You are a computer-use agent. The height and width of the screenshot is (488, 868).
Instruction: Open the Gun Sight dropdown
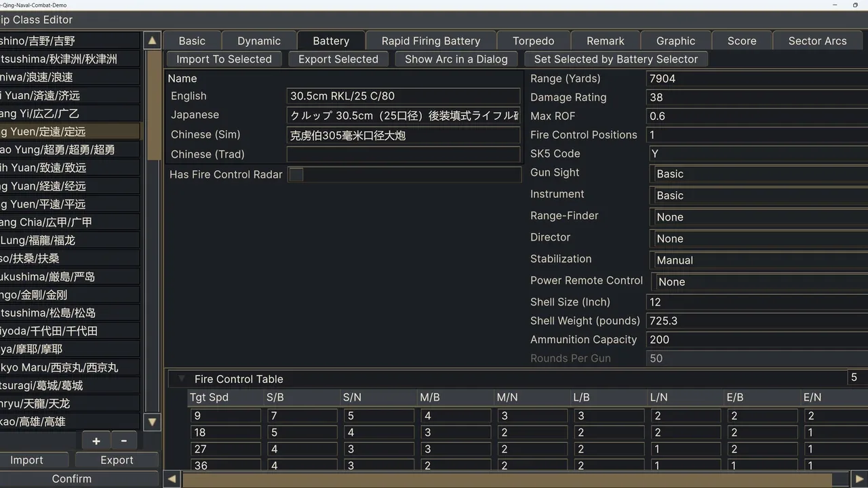pos(759,174)
